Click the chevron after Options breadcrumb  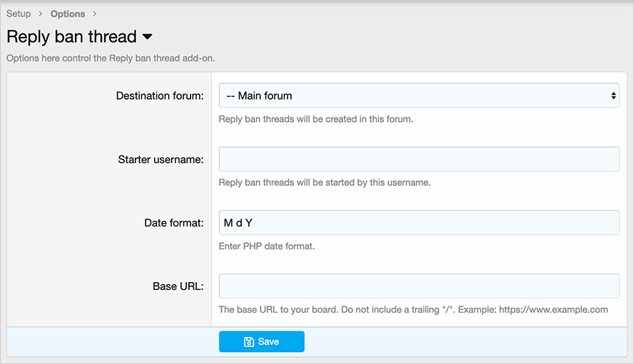(94, 14)
